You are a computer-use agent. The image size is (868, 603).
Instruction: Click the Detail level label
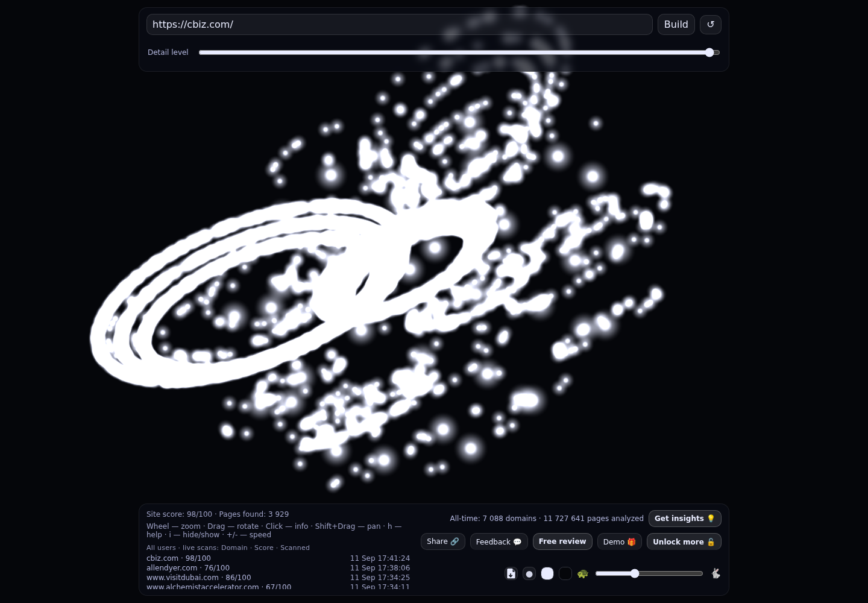168,52
